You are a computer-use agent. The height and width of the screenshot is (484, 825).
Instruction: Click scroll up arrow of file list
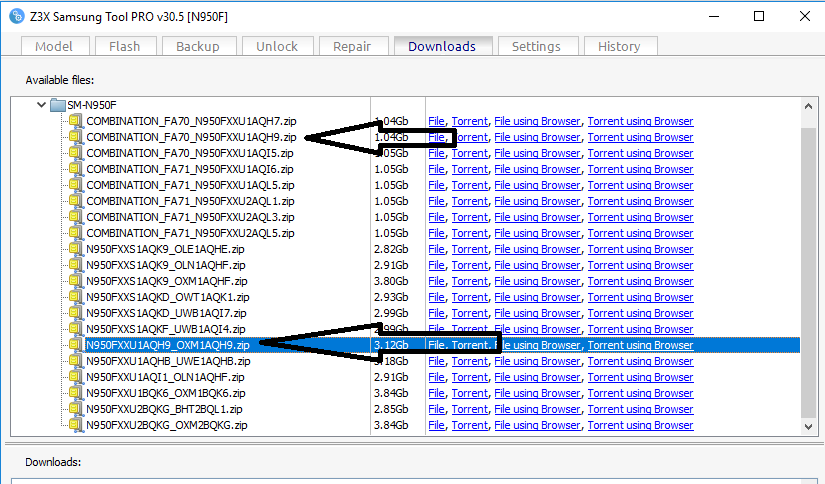pos(809,106)
